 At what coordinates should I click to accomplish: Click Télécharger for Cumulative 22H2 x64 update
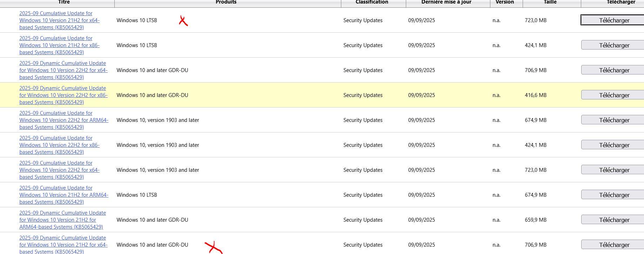pos(612,170)
